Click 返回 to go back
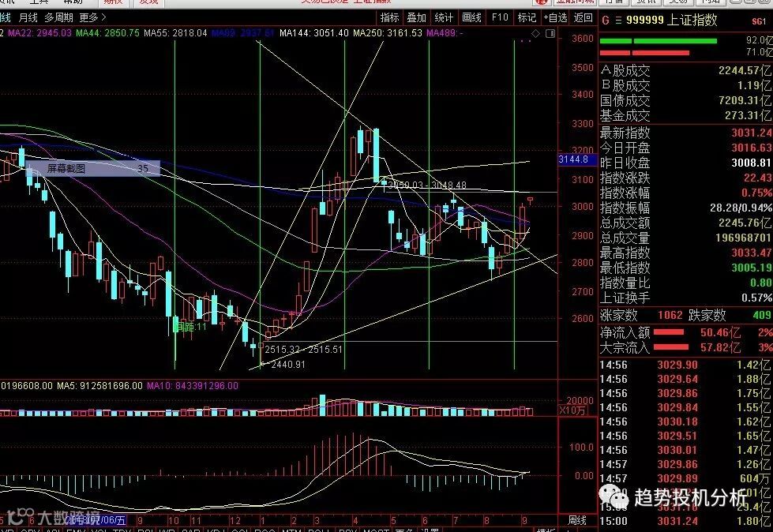 (584, 17)
